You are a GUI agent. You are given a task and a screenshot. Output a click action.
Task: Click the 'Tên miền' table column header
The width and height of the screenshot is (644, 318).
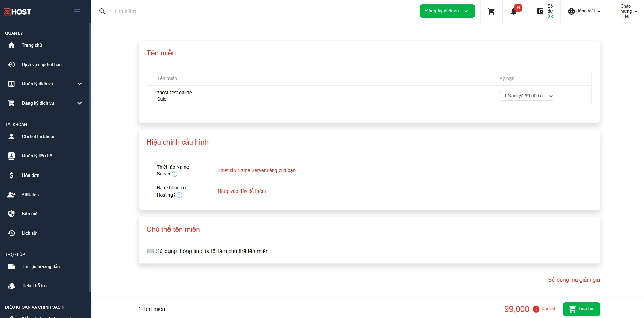pos(167,78)
